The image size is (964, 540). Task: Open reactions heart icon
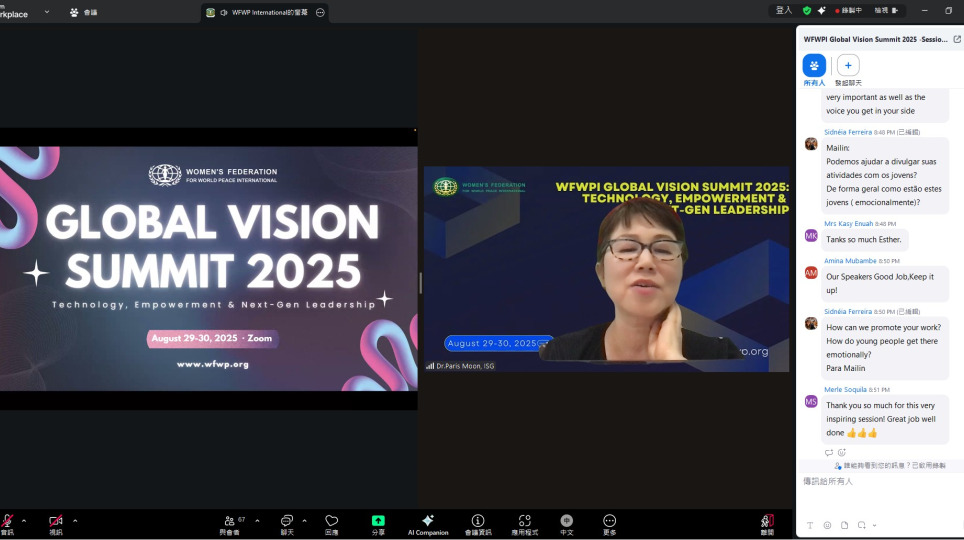tap(332, 521)
